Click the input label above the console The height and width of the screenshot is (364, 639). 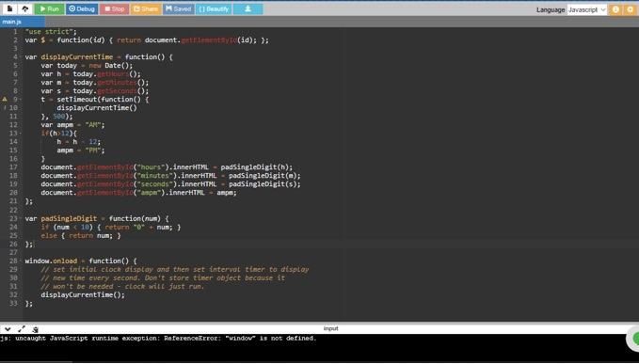point(330,328)
